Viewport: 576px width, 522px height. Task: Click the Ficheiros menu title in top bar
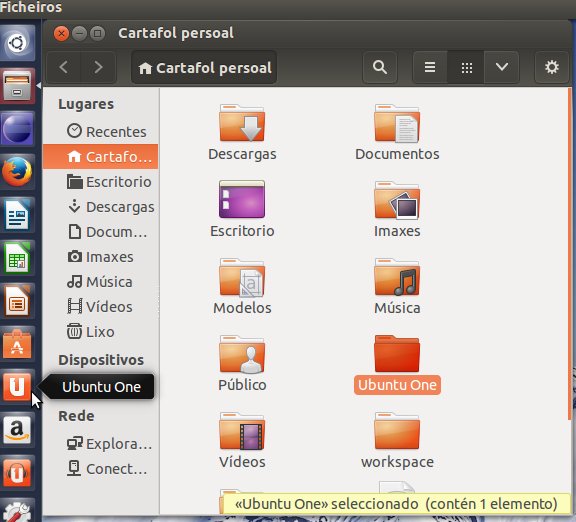[x=31, y=7]
